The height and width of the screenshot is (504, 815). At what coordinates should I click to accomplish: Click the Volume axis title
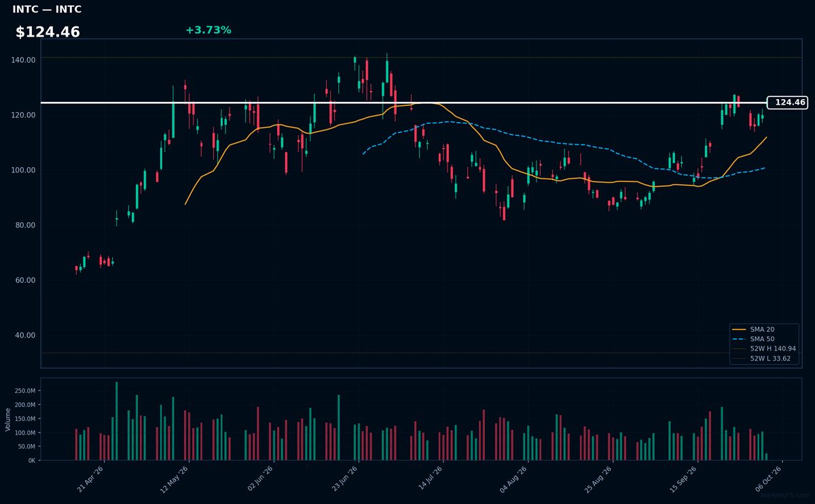pyautogui.click(x=8, y=419)
